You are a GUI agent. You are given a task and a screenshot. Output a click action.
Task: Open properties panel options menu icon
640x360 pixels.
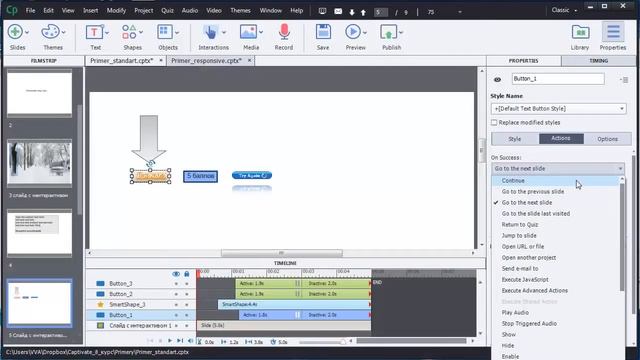tap(624, 80)
